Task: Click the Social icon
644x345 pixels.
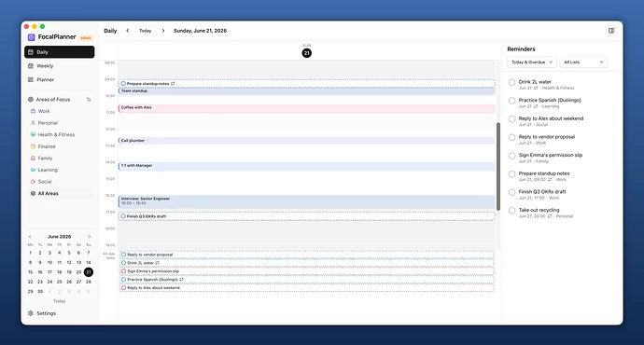Action: (33, 182)
